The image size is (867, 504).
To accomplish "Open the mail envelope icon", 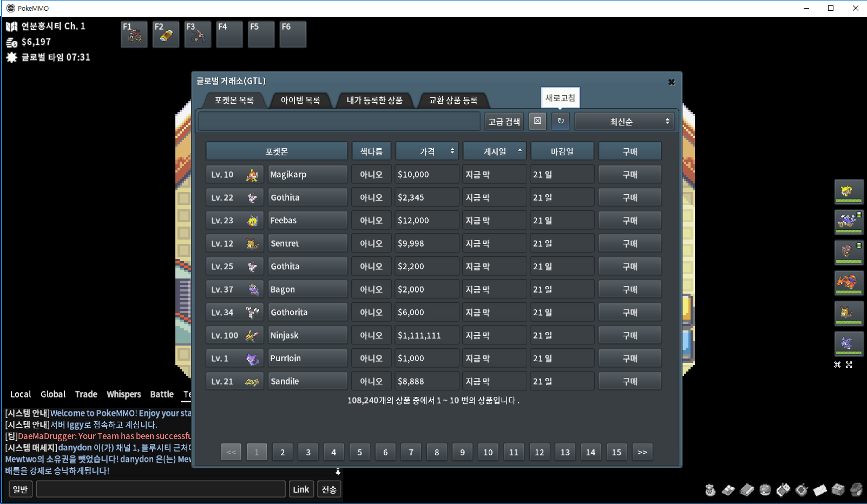I will point(820,490).
